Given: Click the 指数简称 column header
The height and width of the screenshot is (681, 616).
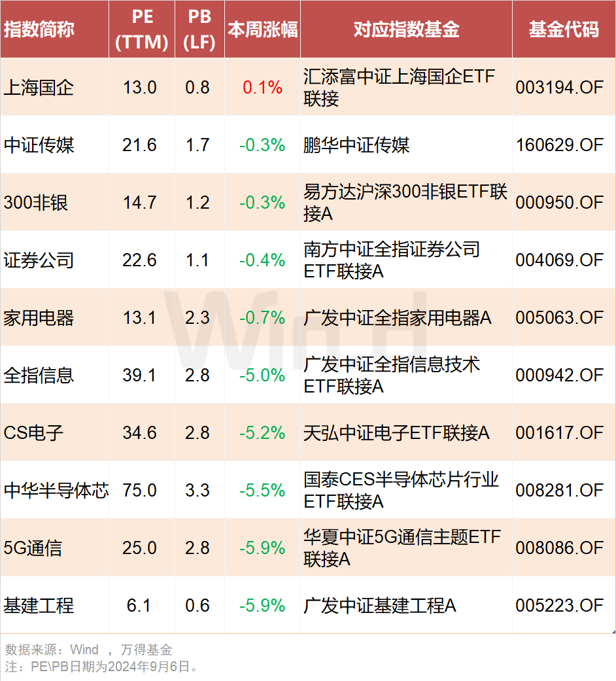Looking at the screenshot, I should click(39, 29).
